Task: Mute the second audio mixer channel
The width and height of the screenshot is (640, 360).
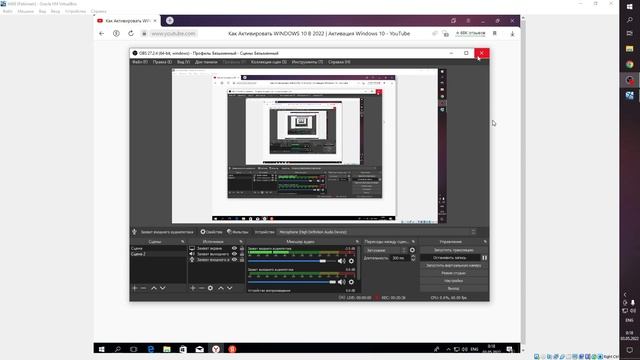Action: point(341,282)
